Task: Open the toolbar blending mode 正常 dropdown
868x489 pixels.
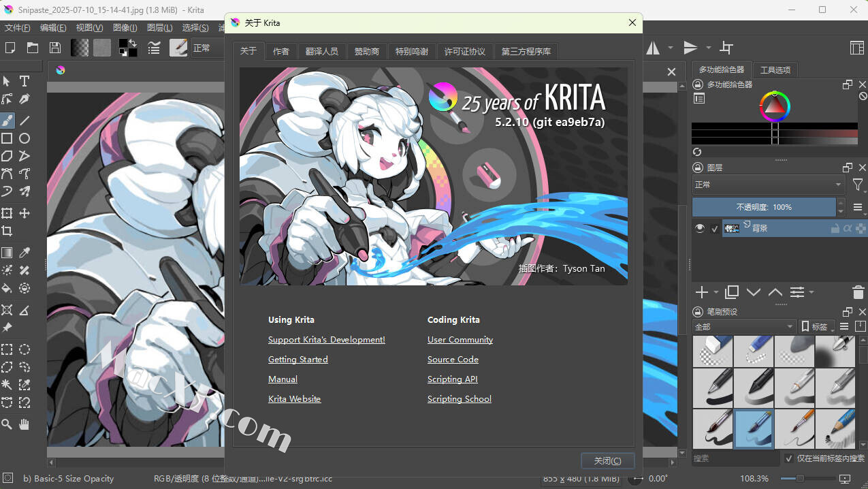Action: pyautogui.click(x=208, y=48)
